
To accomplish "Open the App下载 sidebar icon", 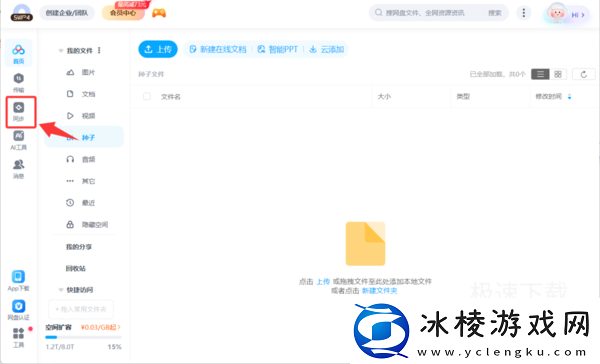I will [18, 281].
